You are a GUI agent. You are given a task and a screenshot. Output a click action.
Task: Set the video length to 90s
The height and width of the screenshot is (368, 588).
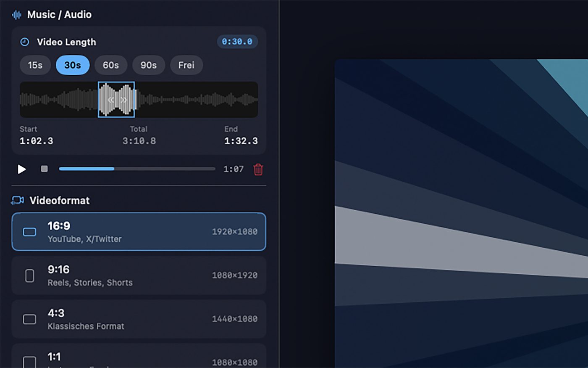click(148, 65)
